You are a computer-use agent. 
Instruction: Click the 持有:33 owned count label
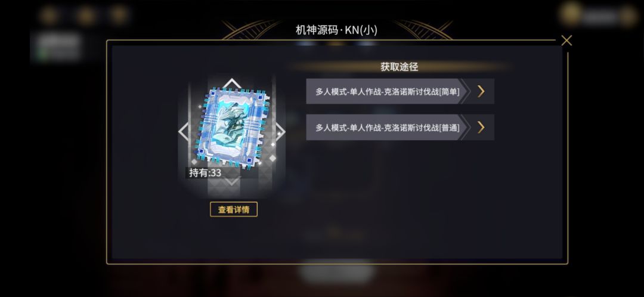[205, 173]
